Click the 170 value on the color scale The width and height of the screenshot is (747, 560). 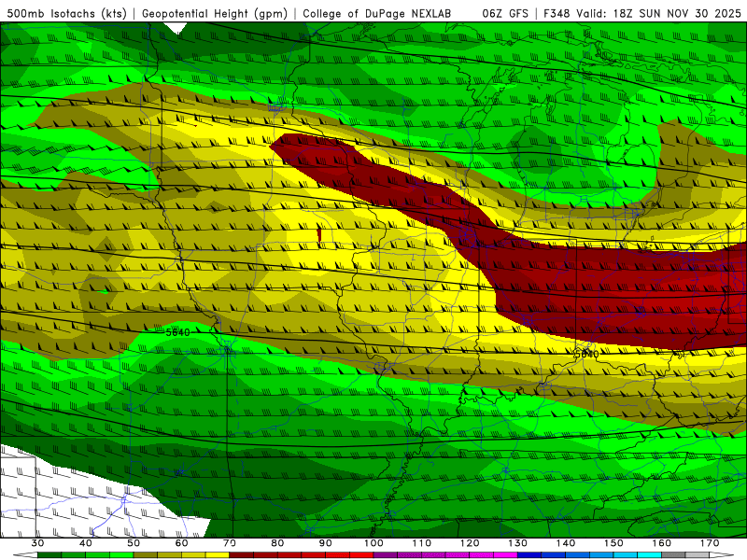pyautogui.click(x=710, y=543)
